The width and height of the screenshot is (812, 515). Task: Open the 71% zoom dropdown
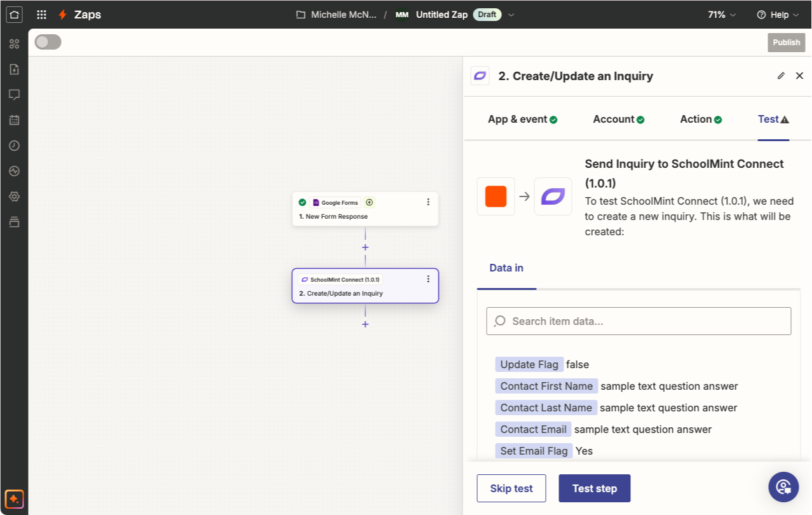722,15
